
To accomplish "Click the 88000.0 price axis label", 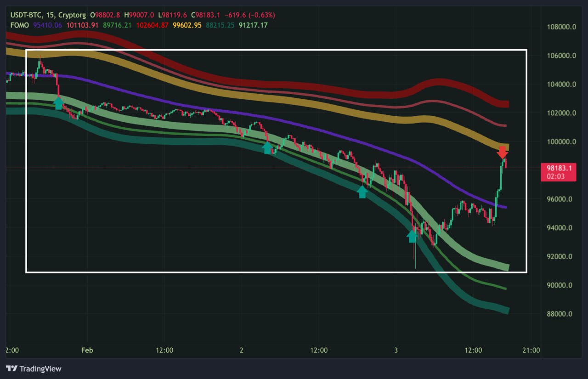I will coord(559,314).
